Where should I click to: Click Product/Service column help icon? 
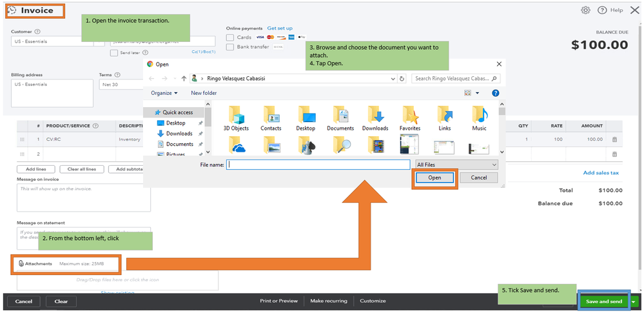[x=95, y=126]
